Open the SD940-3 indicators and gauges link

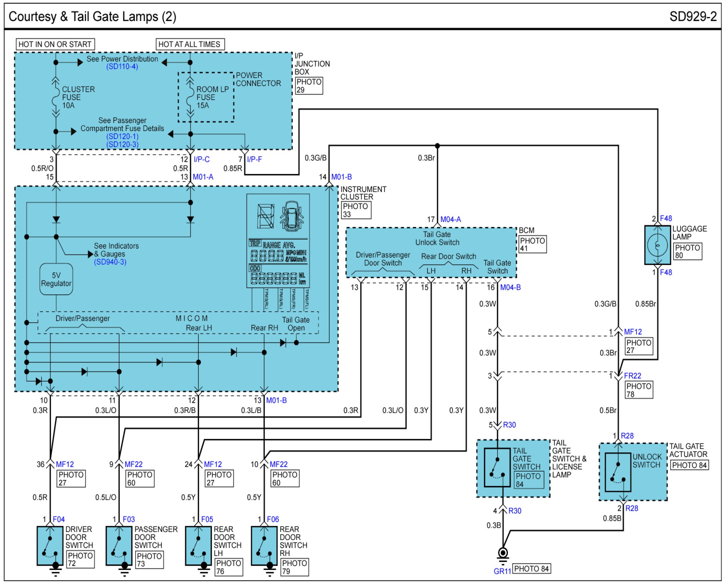(x=110, y=262)
